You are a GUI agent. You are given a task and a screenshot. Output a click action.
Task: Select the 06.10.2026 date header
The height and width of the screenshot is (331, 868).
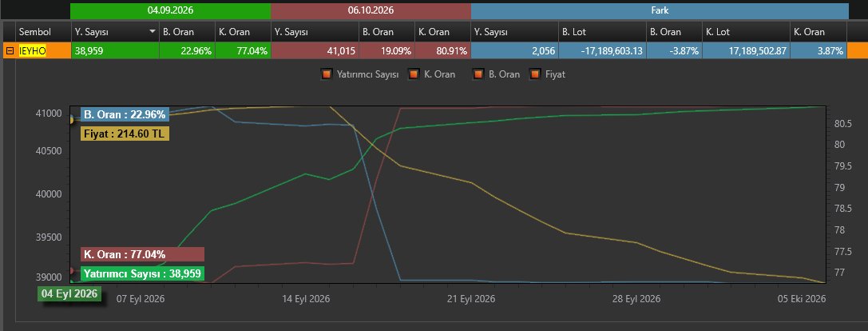click(371, 10)
